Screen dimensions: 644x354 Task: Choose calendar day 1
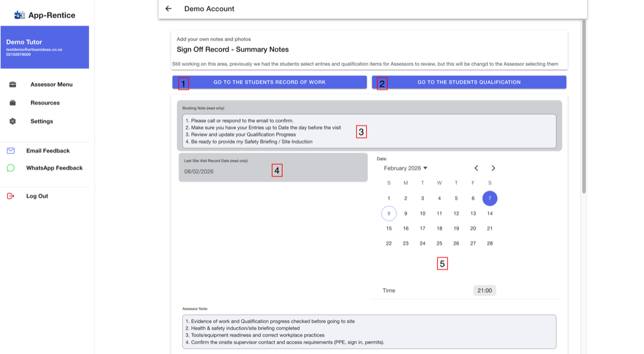[389, 198]
